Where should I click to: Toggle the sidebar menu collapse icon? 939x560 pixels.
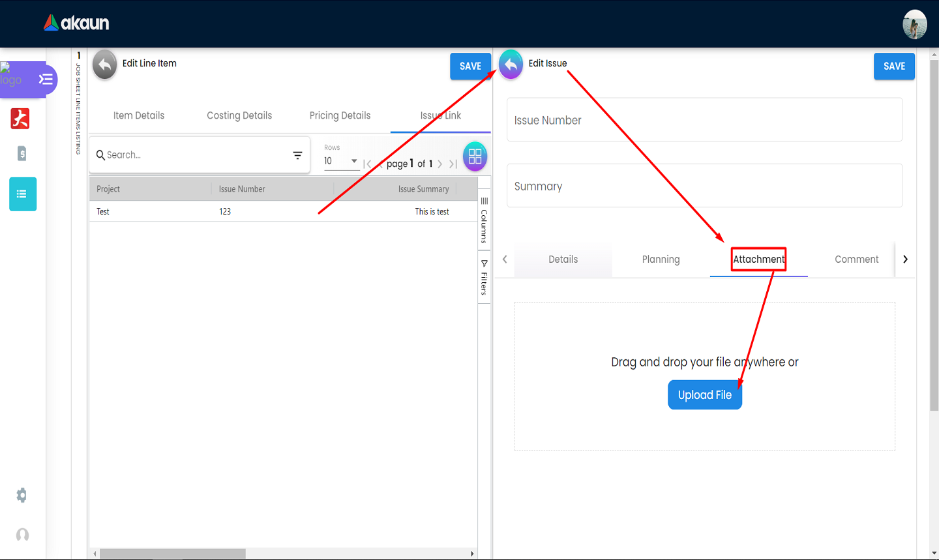coord(46,80)
